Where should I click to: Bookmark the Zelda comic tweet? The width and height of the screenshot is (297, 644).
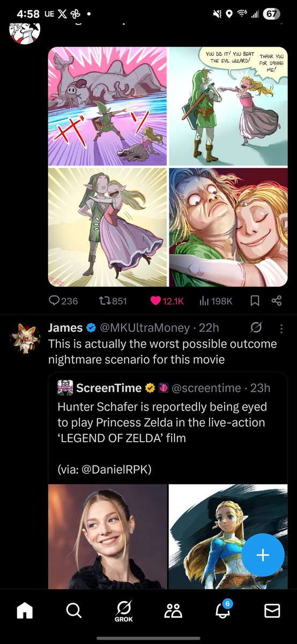pyautogui.click(x=255, y=301)
